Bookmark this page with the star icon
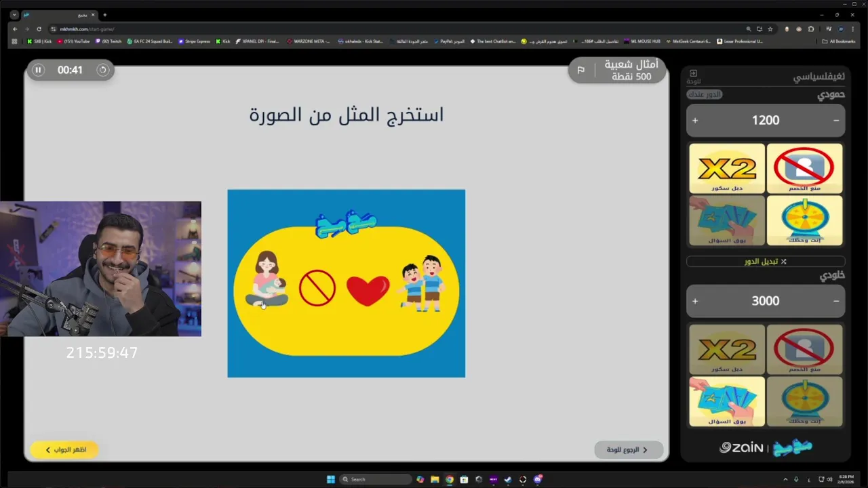 point(770,29)
